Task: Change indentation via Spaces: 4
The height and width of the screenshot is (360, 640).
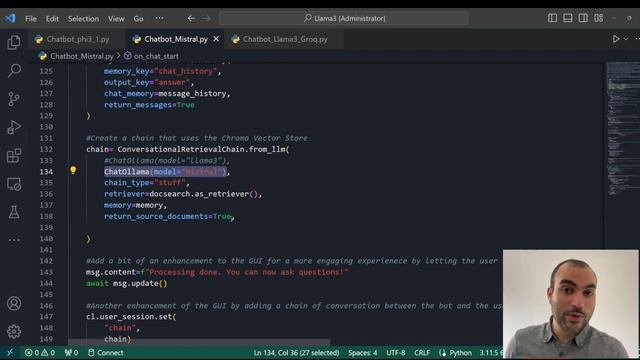Action: click(362, 353)
